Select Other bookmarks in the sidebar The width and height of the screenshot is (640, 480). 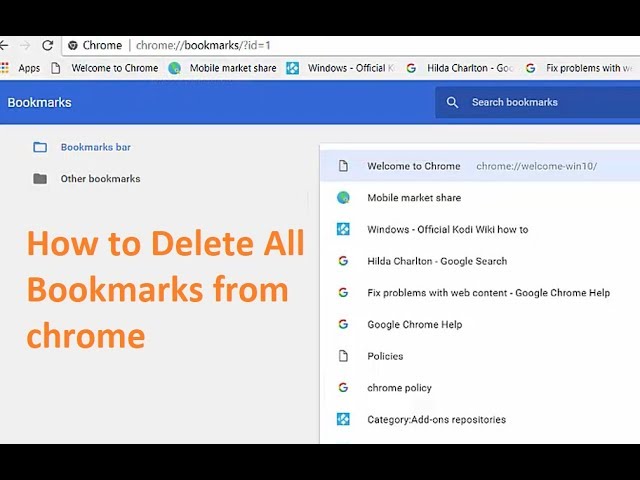100,179
